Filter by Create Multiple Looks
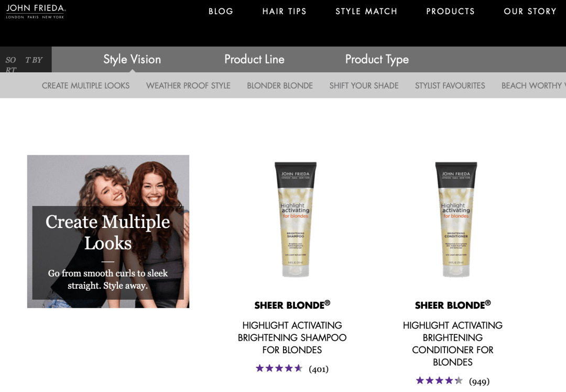The image size is (566, 392). 85,85
